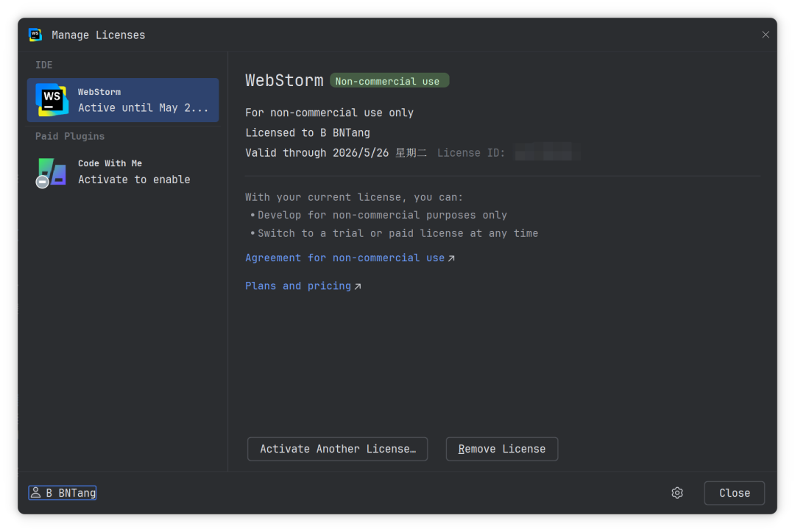Image resolution: width=795 pixels, height=532 pixels.
Task: Click the Non-commercial use badge
Action: pos(388,81)
